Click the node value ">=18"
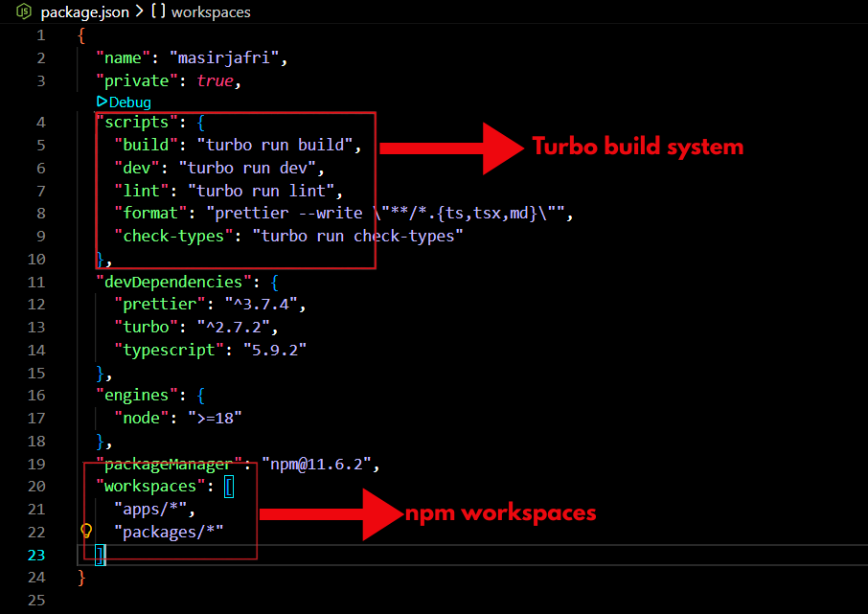The width and height of the screenshot is (868, 614). coord(216,418)
